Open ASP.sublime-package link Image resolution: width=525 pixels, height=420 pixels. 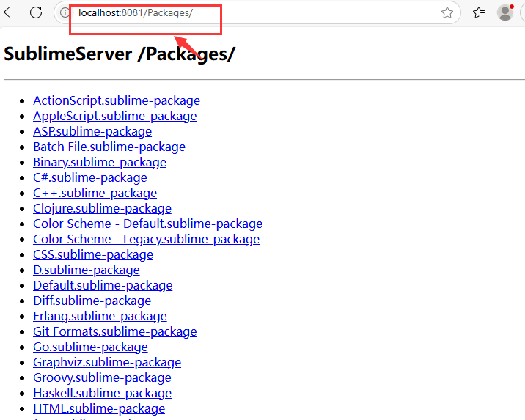coord(92,131)
